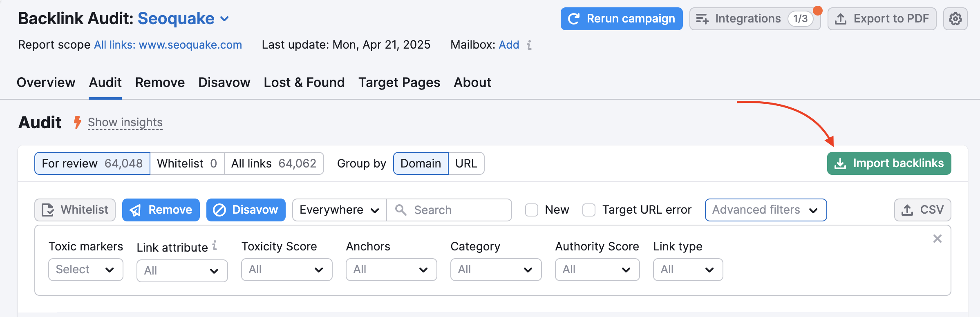Screen dimensions: 980x317
Task: Click the Export to PDF button
Action: (x=882, y=19)
